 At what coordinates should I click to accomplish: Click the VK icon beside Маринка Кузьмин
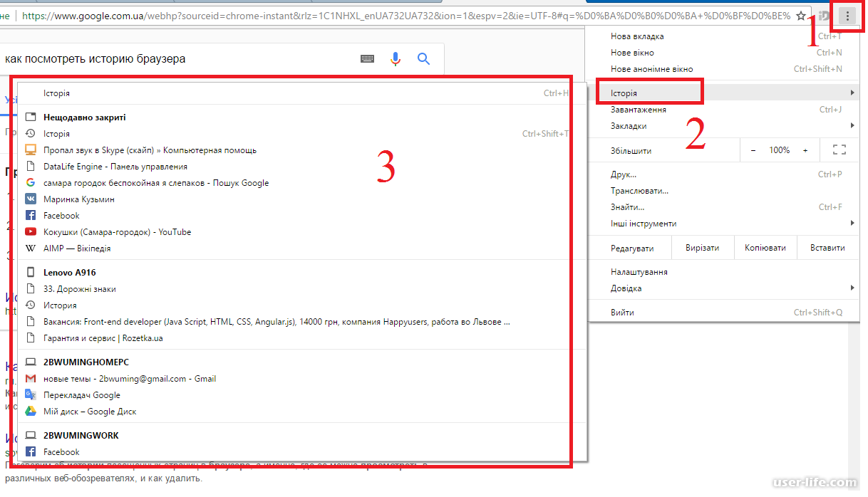click(31, 199)
